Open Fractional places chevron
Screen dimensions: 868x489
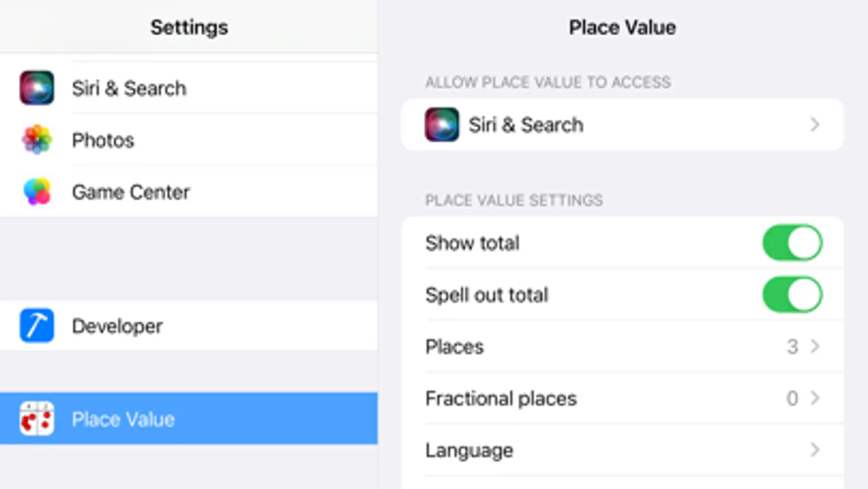click(x=814, y=398)
